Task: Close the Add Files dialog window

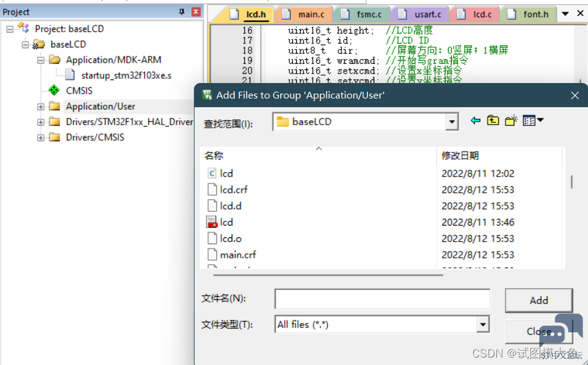Action: [x=575, y=95]
